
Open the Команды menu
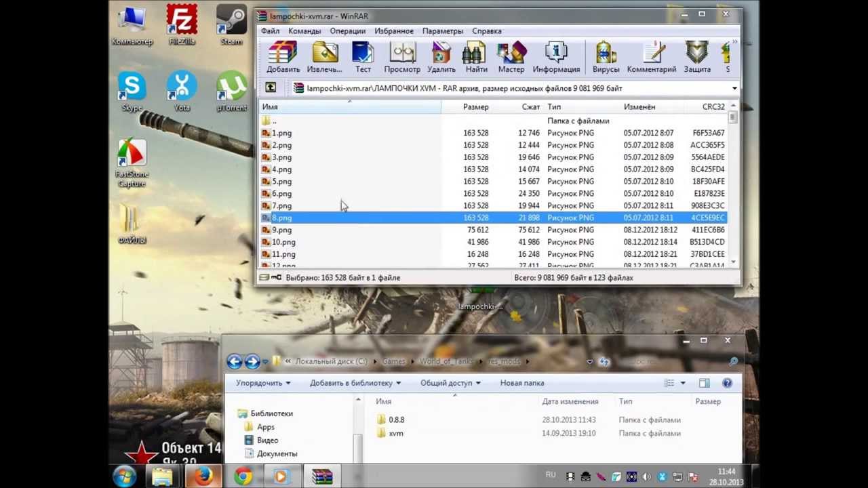click(x=304, y=30)
